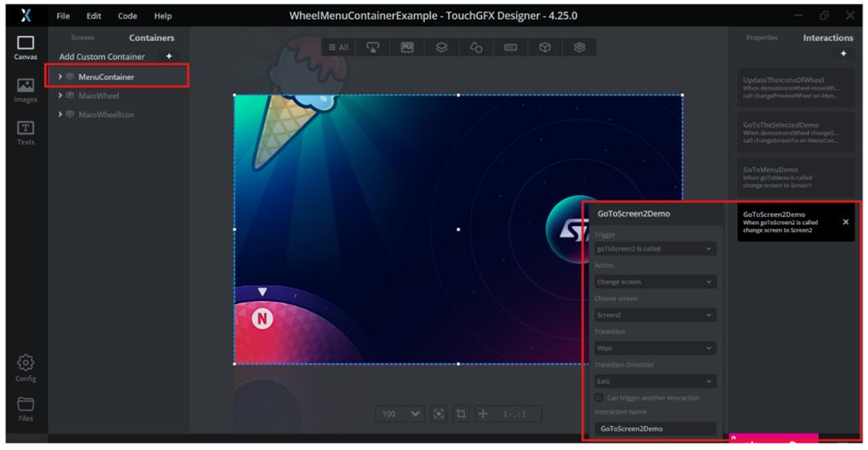
Task: Click the move crosshair icon in bottom bar
Action: (x=483, y=413)
